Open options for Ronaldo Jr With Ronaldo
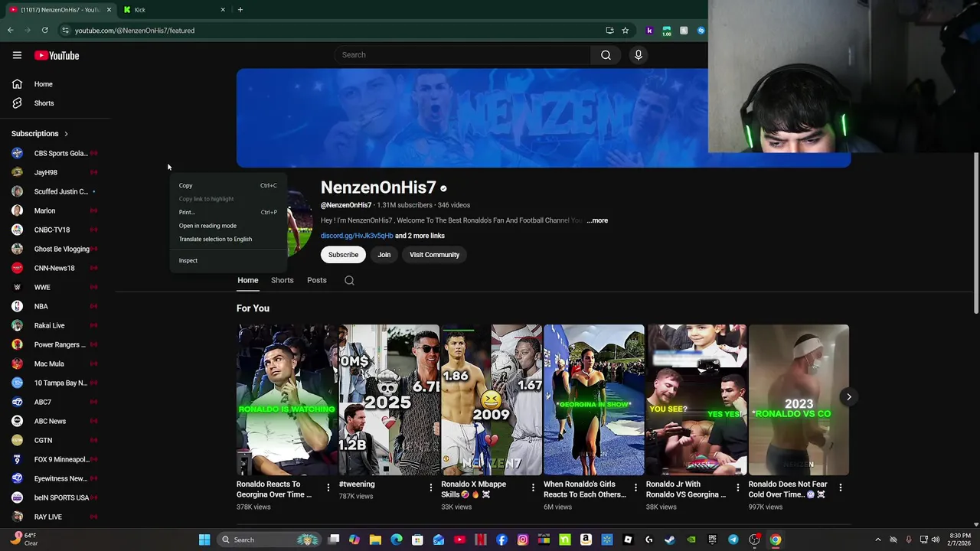 coord(738,487)
